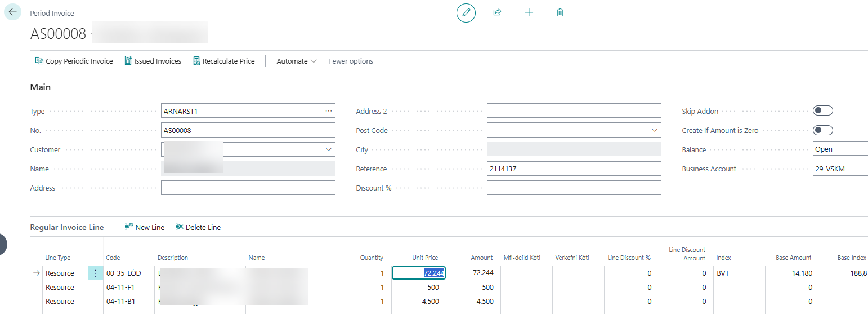Image resolution: width=868 pixels, height=314 pixels.
Task: Open Issued Invoices
Action: 153,61
